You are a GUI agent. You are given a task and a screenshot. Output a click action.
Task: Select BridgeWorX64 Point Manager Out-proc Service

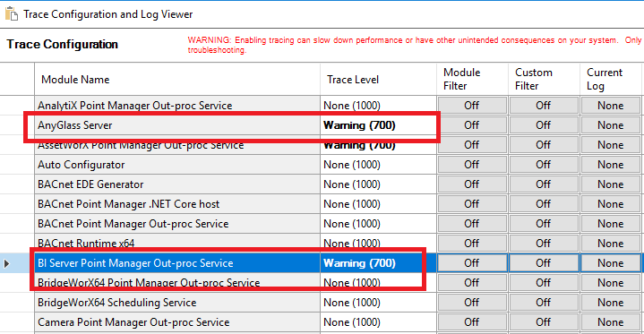pyautogui.click(x=177, y=283)
